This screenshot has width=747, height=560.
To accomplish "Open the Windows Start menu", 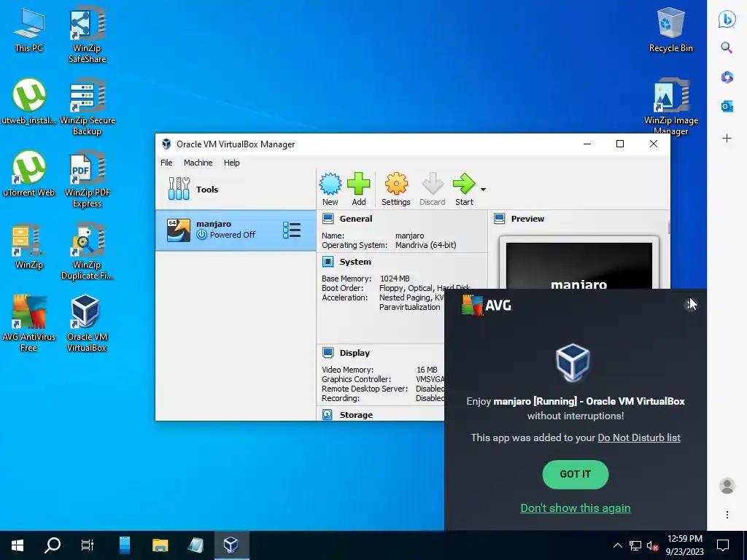I will (18, 545).
